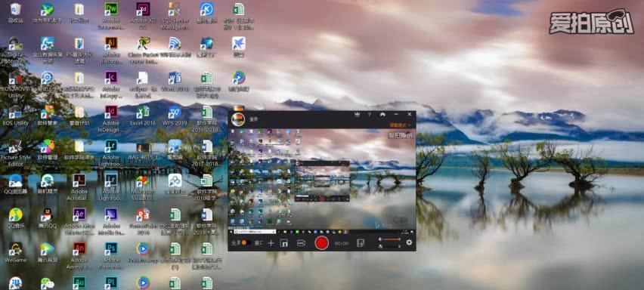The image size is (644, 290).
Task: Toggle the full-screen (全屏) switch in recorder
Action: 246,243
